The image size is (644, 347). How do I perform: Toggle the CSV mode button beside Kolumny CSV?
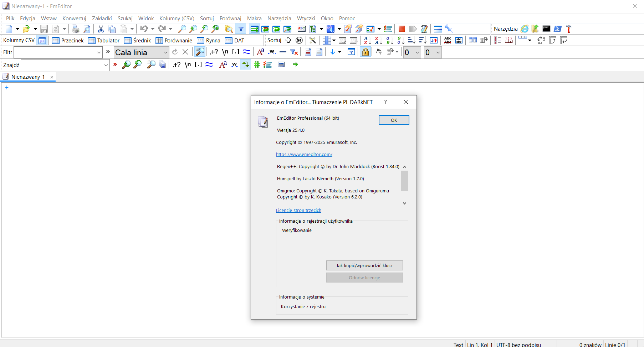click(42, 41)
